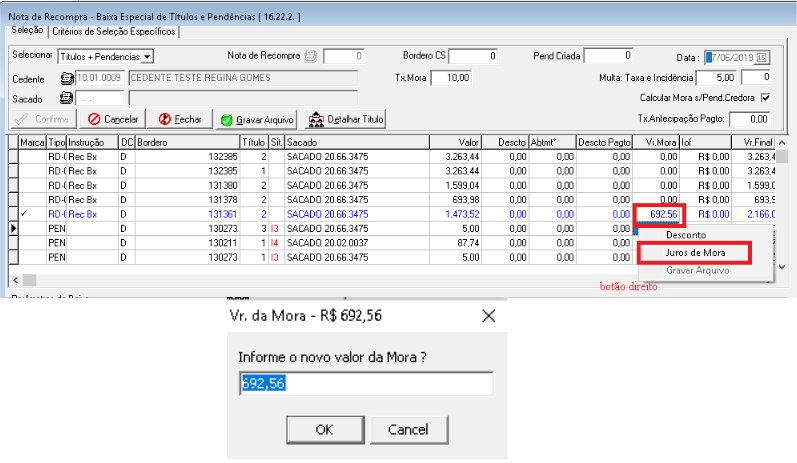Screen dimensions: 797x463
Task: Click the Gravar Arquivo toolbar button
Action: point(257,119)
